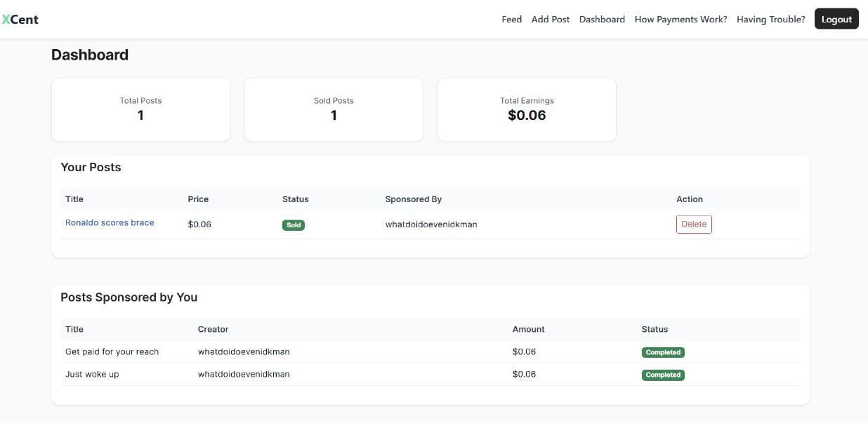The image size is (868, 423).
Task: Select the Dashboard nav item
Action: coord(602,19)
